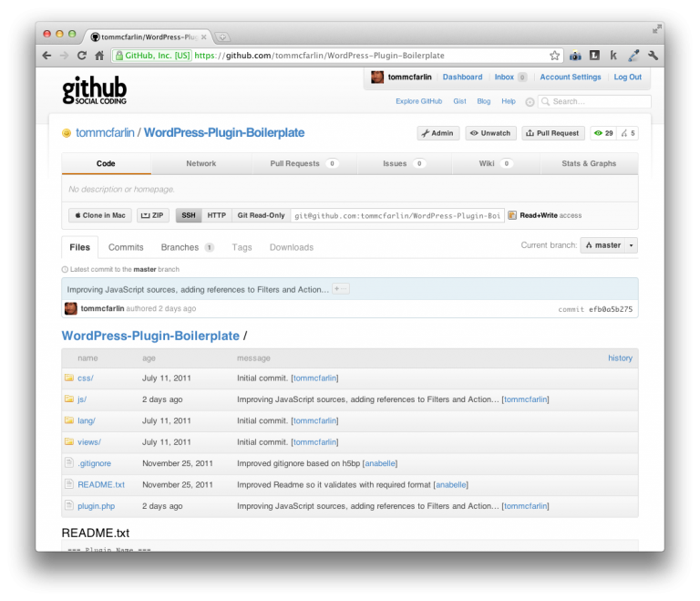Image resolution: width=700 pixels, height=601 pixels.
Task: Open the master branch dropdown
Action: click(x=609, y=245)
